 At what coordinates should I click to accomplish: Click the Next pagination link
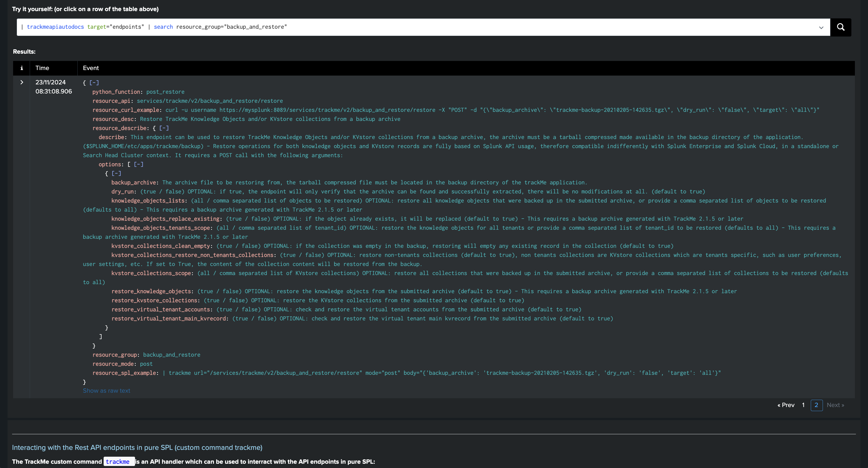tap(835, 405)
